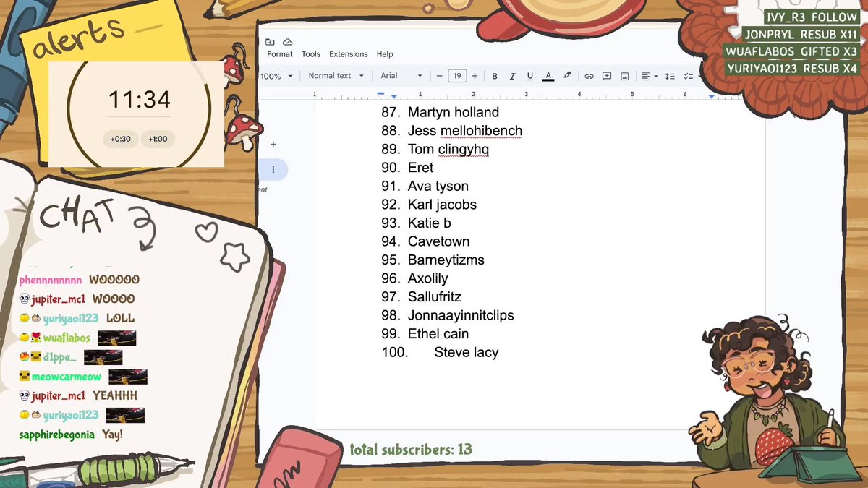Open the Extensions menu
Screen dimensions: 868x488
tap(349, 54)
